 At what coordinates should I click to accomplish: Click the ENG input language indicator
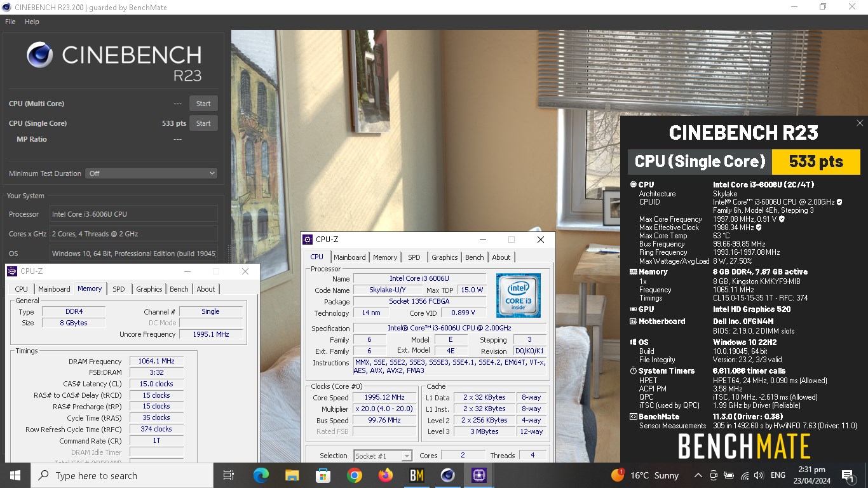point(778,475)
